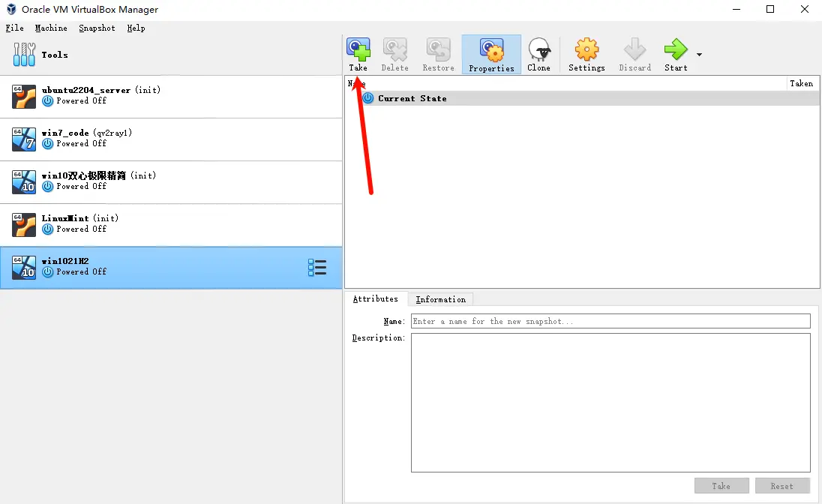
Task: Click the VirtualBox logo in the title bar
Action: pos(11,10)
